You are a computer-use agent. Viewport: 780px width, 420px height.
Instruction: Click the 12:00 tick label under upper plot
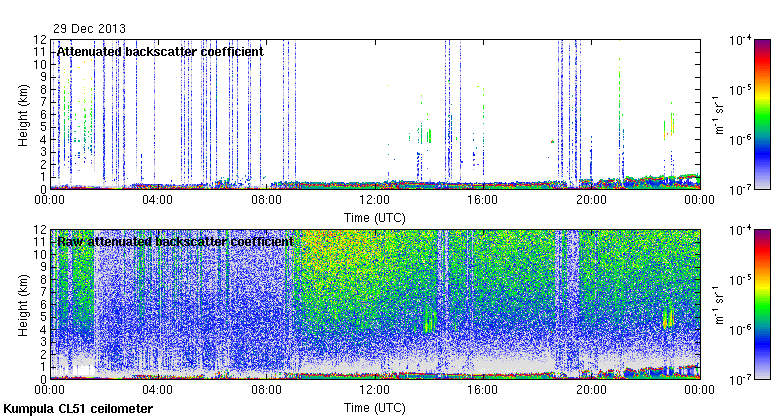375,200
